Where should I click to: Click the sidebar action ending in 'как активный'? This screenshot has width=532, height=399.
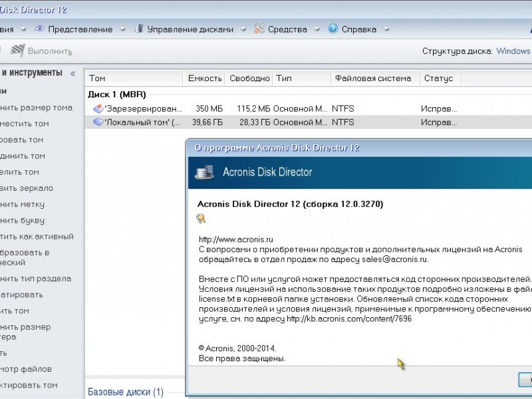pyautogui.click(x=37, y=237)
